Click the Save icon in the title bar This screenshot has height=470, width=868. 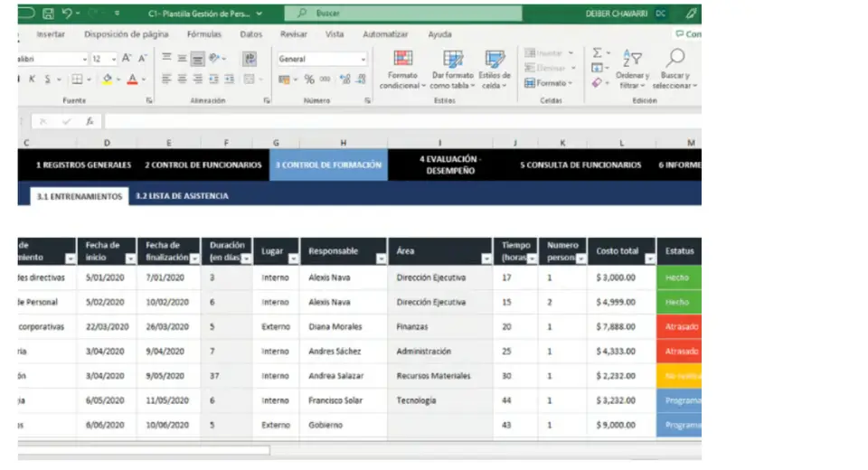click(48, 14)
